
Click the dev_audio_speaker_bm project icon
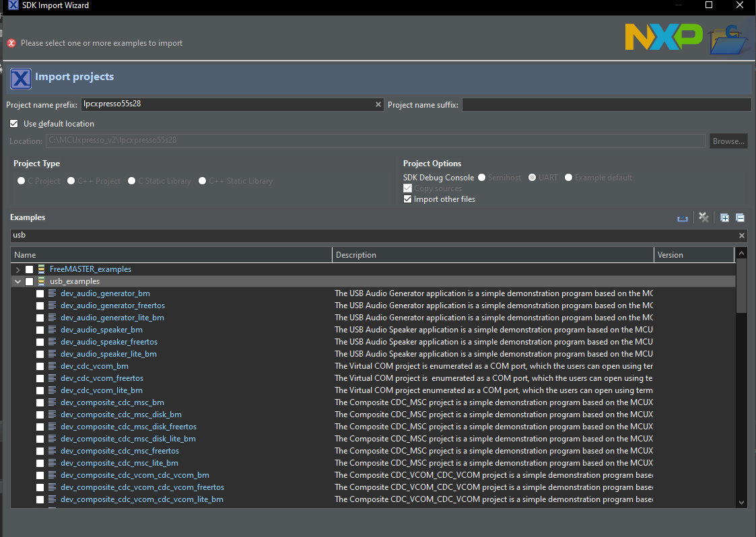[52, 330]
